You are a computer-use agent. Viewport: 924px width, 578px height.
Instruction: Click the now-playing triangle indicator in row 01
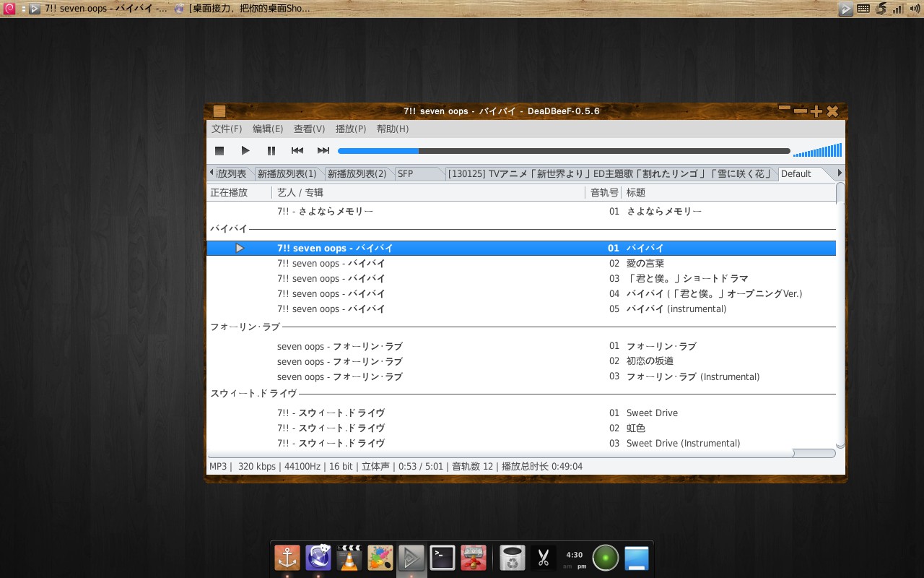pyautogui.click(x=240, y=248)
